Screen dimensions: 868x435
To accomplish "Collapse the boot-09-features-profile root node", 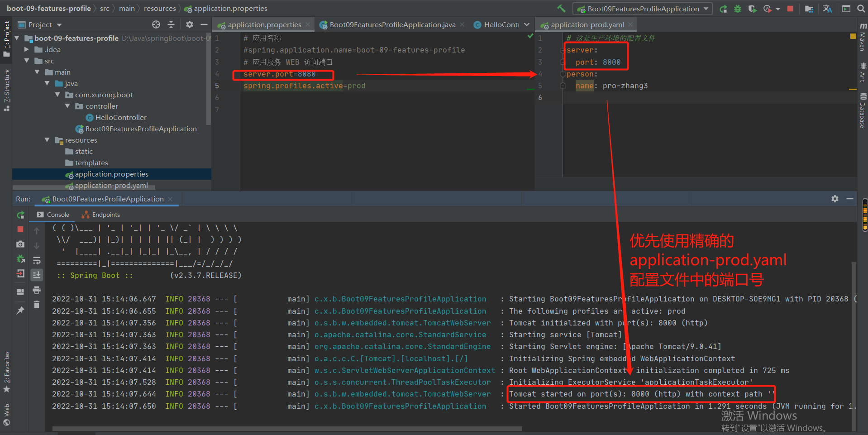I will (x=17, y=38).
